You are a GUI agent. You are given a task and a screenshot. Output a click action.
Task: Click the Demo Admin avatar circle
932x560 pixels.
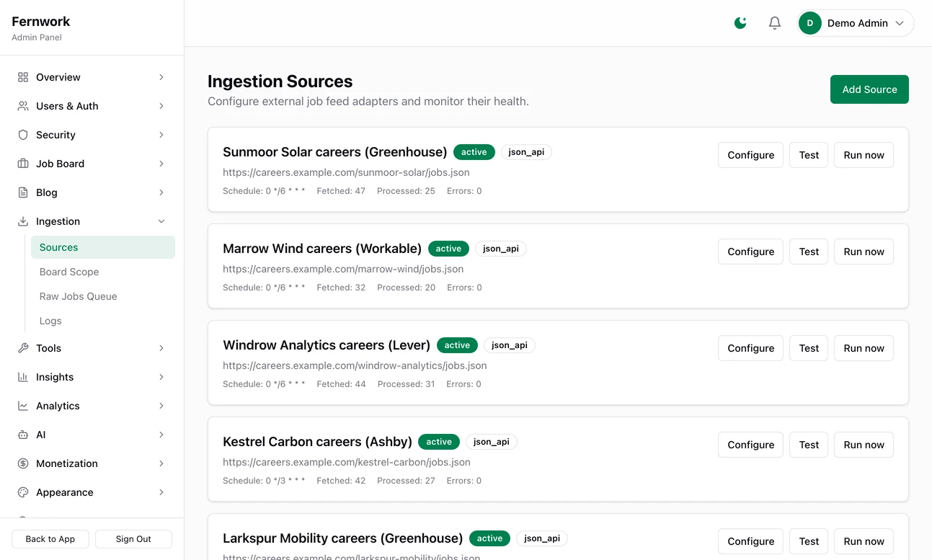pyautogui.click(x=810, y=23)
